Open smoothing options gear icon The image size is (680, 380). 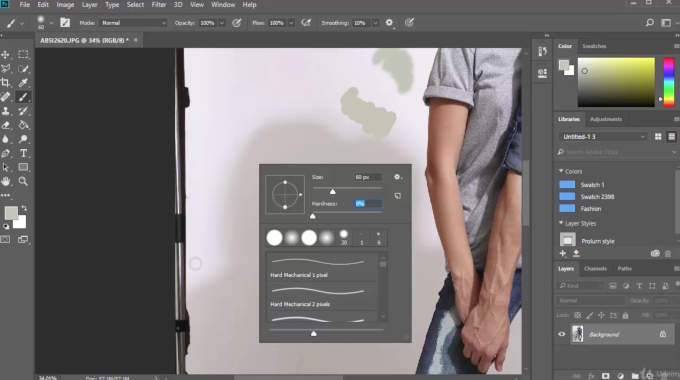389,23
